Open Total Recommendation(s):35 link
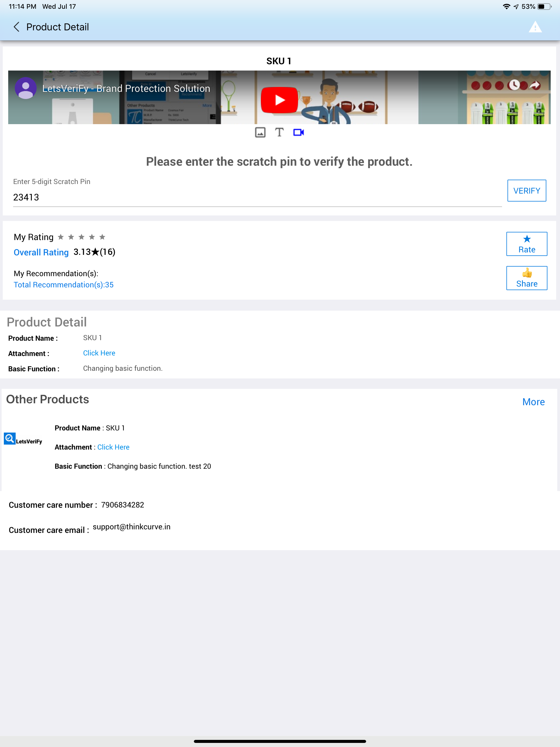 [63, 285]
